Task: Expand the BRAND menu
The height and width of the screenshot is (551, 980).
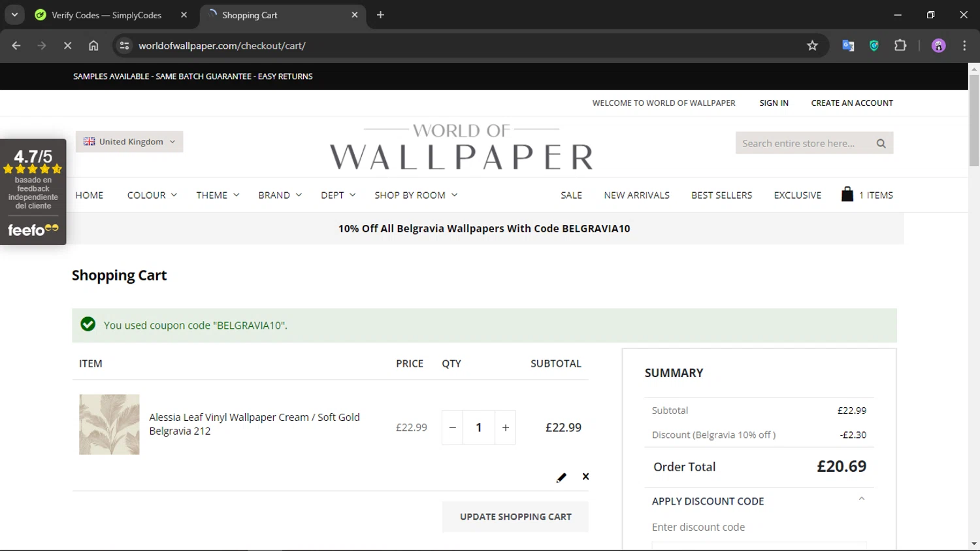Action: click(280, 195)
